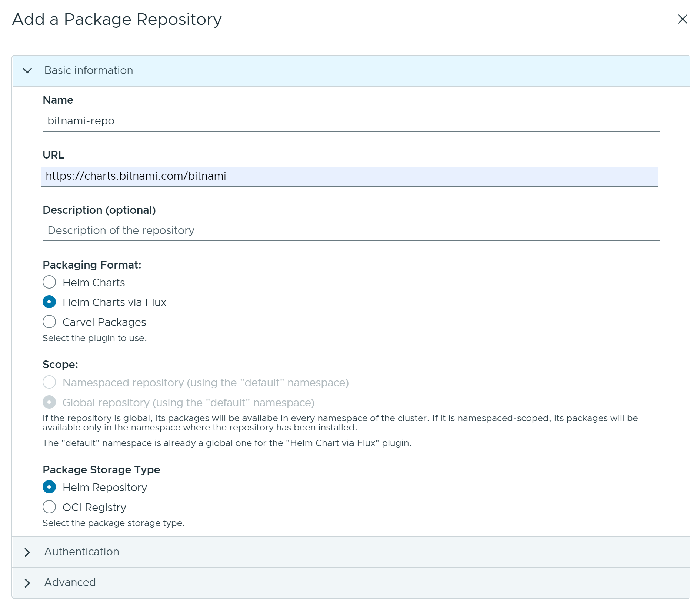Click the Authentication expand arrow icon

coord(27,552)
